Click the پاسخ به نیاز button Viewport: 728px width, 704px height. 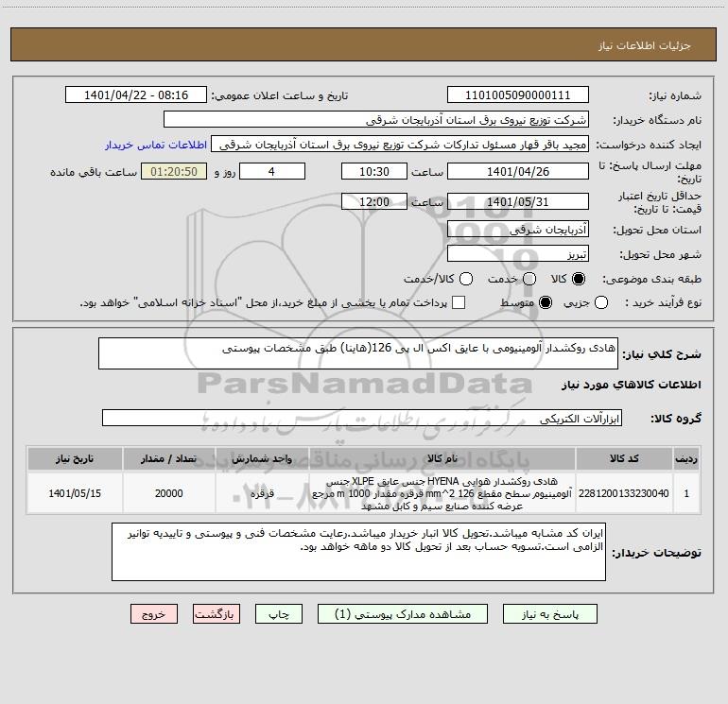549,614
